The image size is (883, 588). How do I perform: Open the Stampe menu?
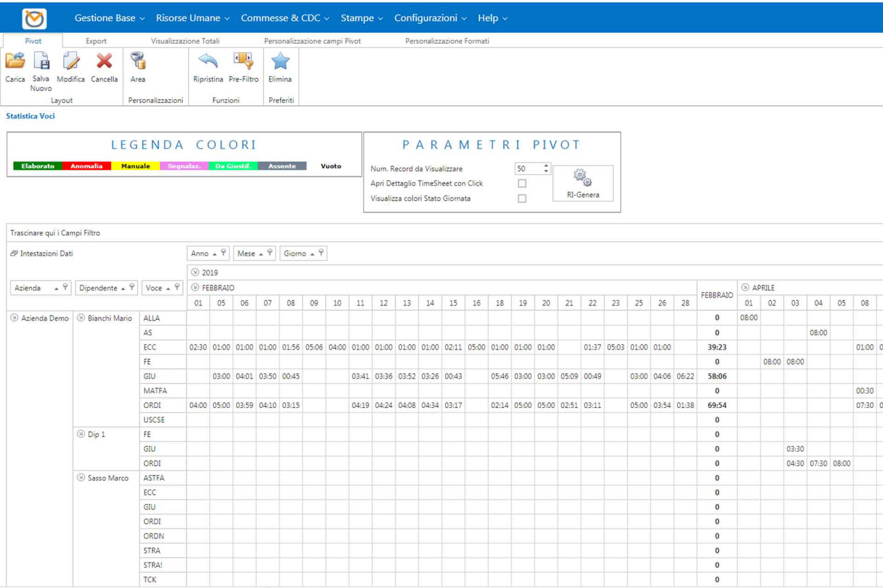click(x=362, y=18)
